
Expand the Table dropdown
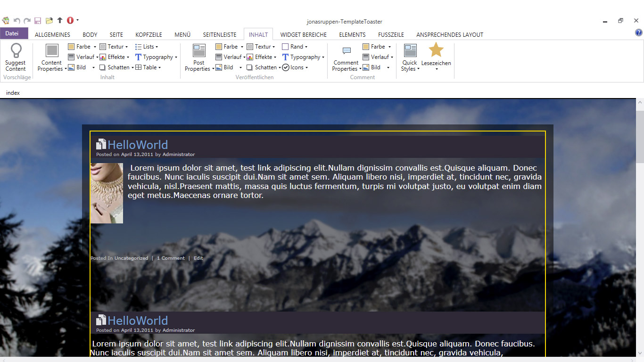tap(148, 67)
